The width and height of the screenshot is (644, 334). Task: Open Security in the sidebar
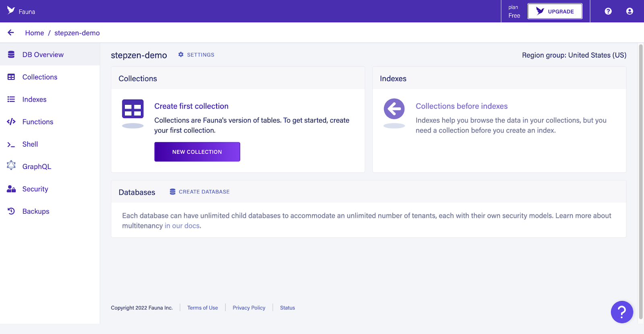coord(50,189)
